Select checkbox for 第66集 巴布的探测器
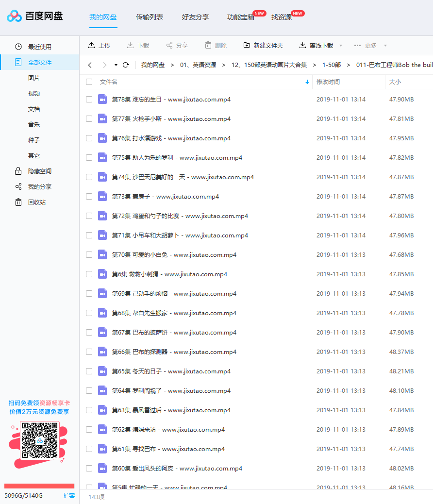 coord(89,352)
